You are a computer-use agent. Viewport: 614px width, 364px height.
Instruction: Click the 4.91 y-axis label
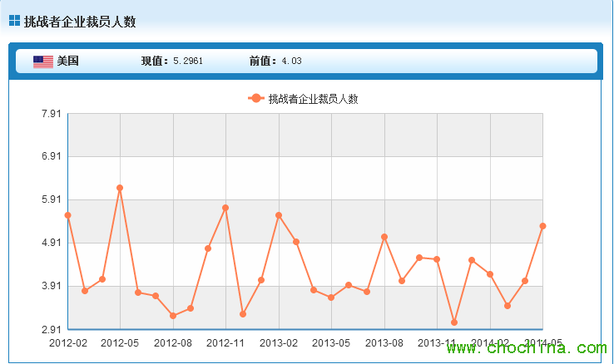51,243
